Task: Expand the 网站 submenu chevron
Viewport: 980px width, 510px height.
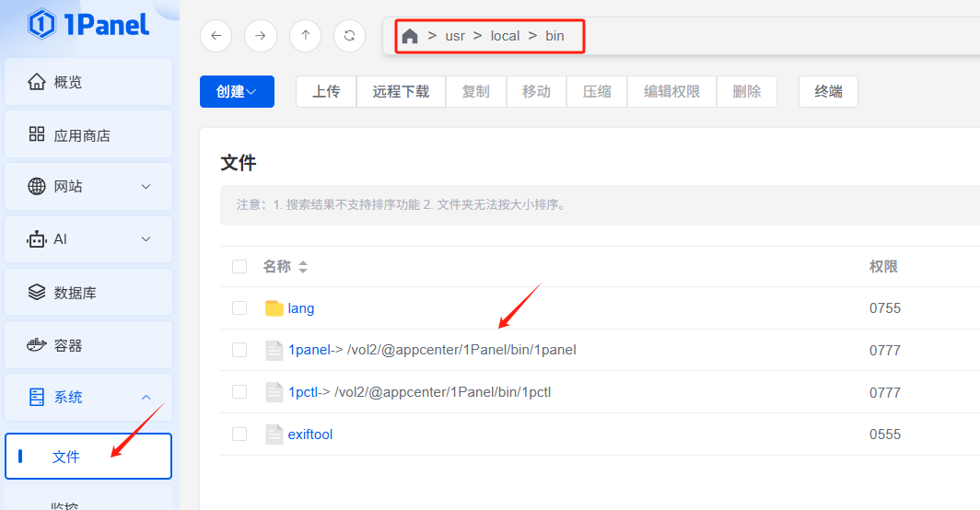Action: [x=146, y=187]
